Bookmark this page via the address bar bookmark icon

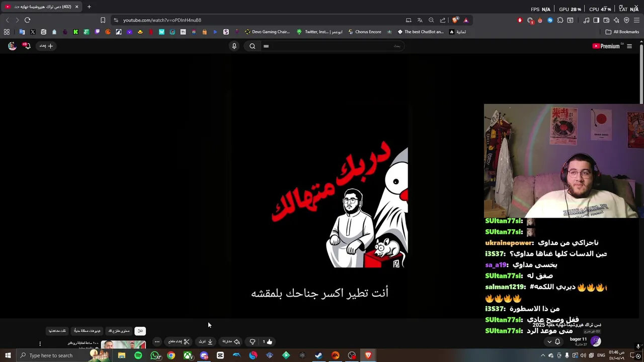tap(103, 20)
